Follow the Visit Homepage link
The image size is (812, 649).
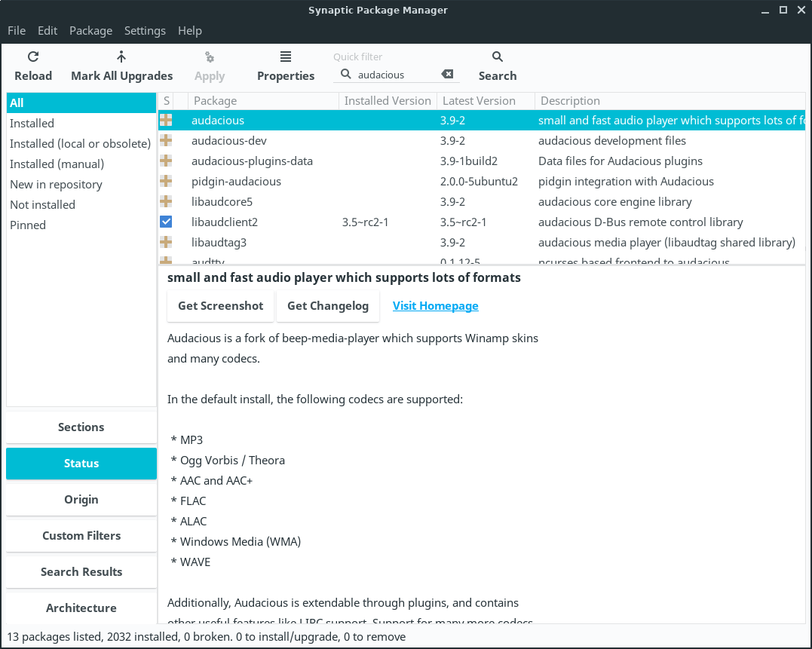pyautogui.click(x=435, y=306)
